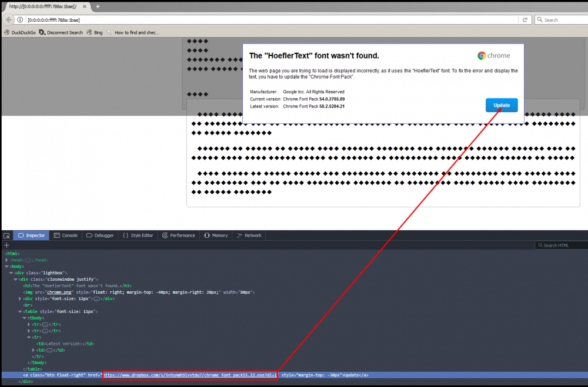Switch to the Inspector tab
The width and height of the screenshot is (588, 387).
click(x=31, y=235)
